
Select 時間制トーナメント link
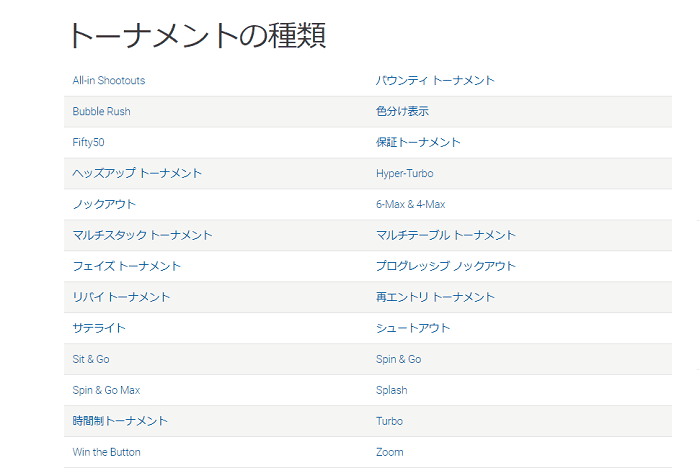click(x=120, y=421)
